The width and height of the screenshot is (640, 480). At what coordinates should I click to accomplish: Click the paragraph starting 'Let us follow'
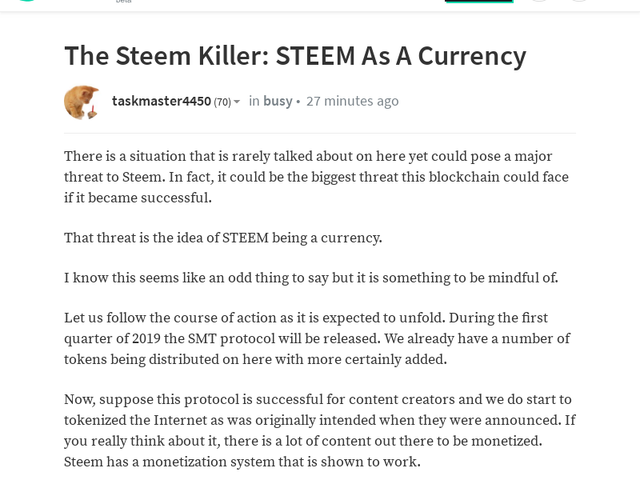click(x=316, y=338)
